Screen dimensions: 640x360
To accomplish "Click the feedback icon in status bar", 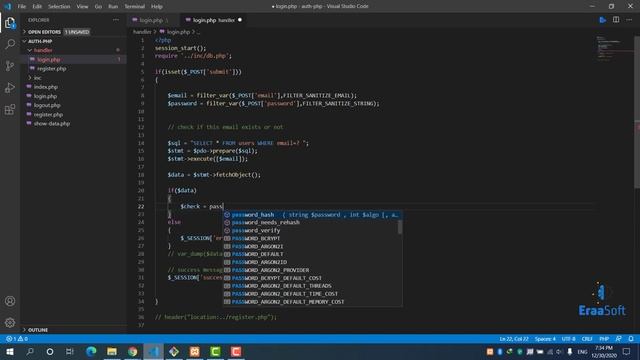I will point(619,339).
